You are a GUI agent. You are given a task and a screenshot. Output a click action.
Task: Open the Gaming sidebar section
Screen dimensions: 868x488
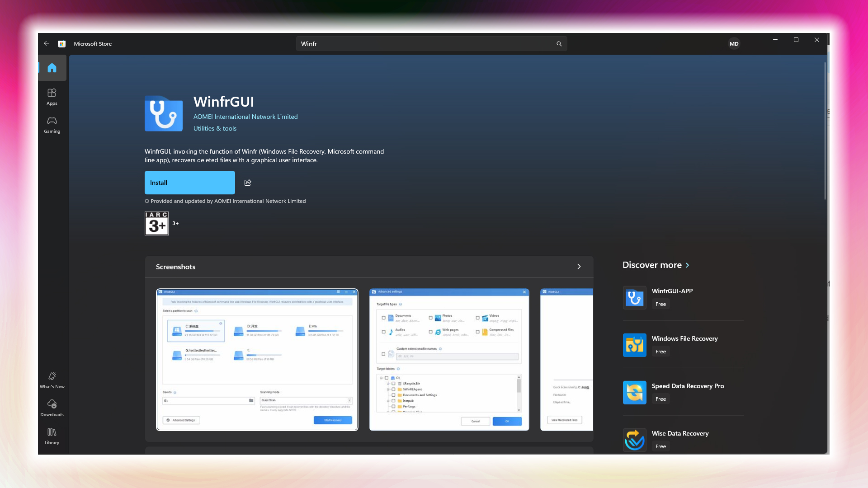pyautogui.click(x=52, y=125)
